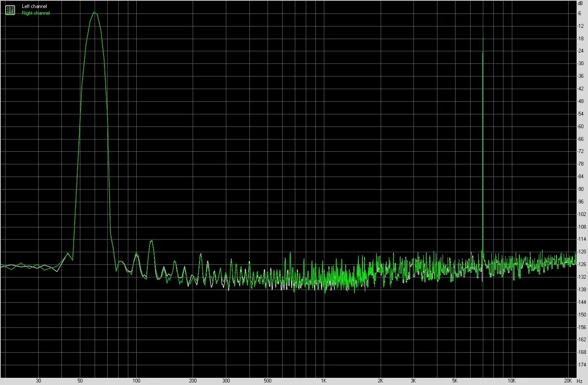Viewport: 588px width, 385px height.
Task: Click the -126 dB axis label
Action: 582,264
